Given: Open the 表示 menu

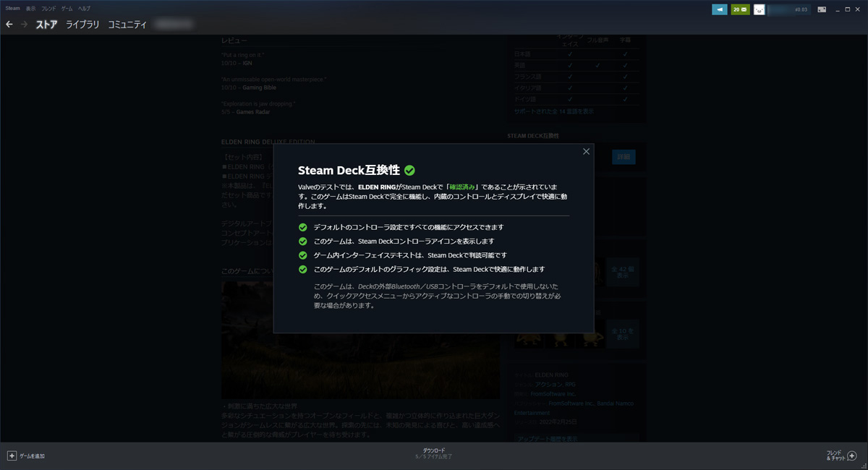Looking at the screenshot, I should click(30, 8).
